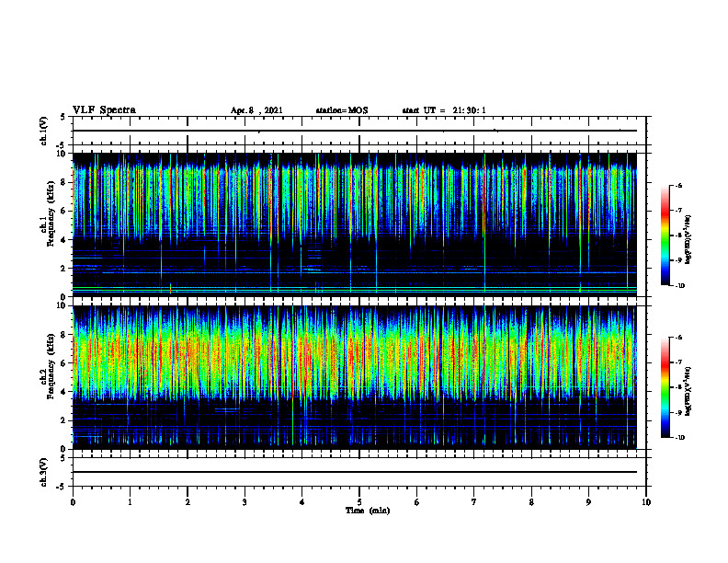Click the ch.1 colorbar log(PSD) label
This screenshot has height=563, width=728.
(688, 240)
